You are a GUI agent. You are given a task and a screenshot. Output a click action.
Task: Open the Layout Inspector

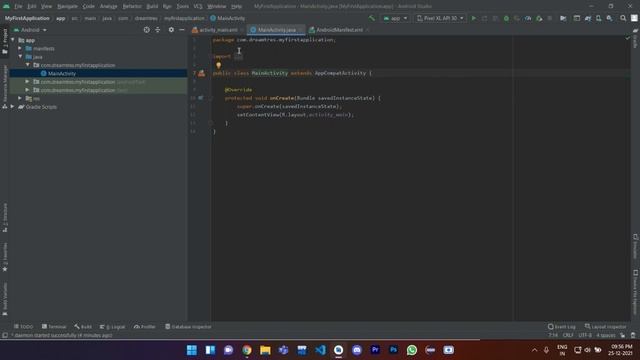point(605,327)
